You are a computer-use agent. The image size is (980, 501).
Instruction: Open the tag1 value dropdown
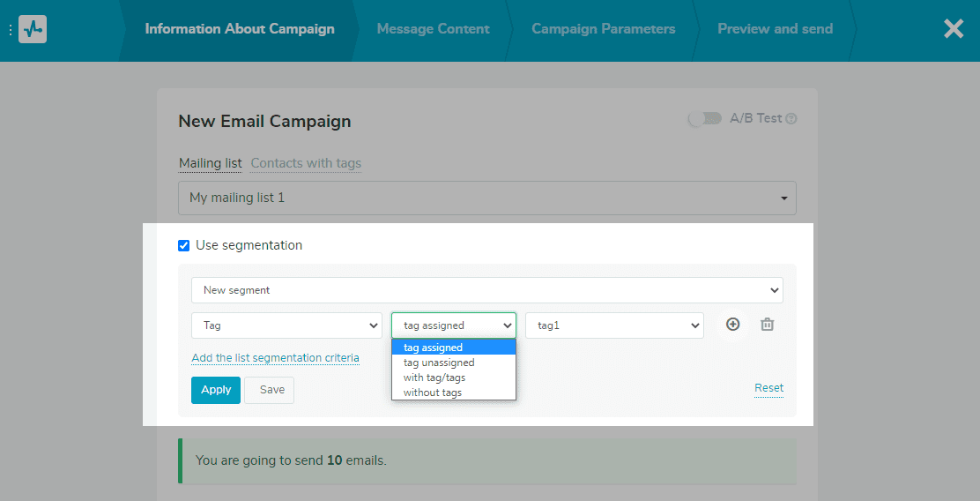614,325
